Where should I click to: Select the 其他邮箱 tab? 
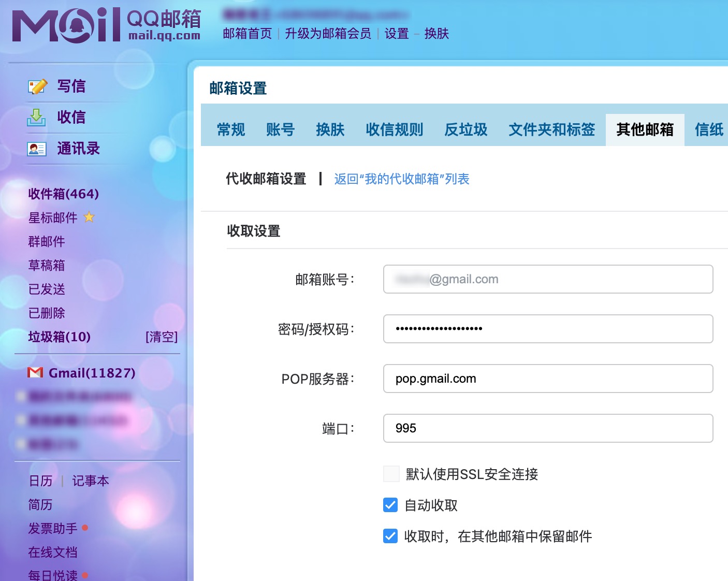click(x=645, y=129)
